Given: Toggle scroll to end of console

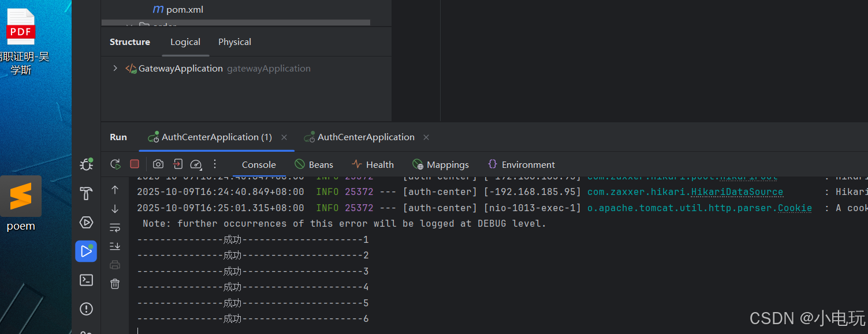Looking at the screenshot, I should 115,246.
